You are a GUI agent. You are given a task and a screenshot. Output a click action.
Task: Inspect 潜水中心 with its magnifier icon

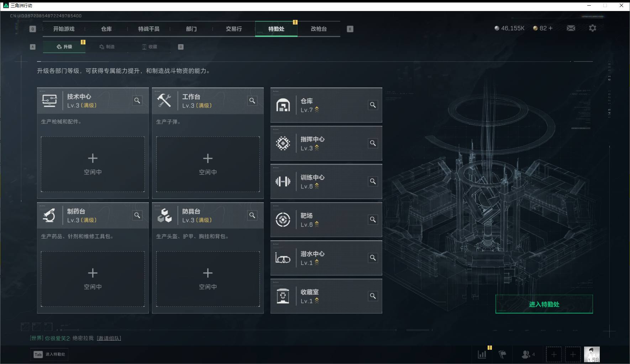(x=373, y=258)
